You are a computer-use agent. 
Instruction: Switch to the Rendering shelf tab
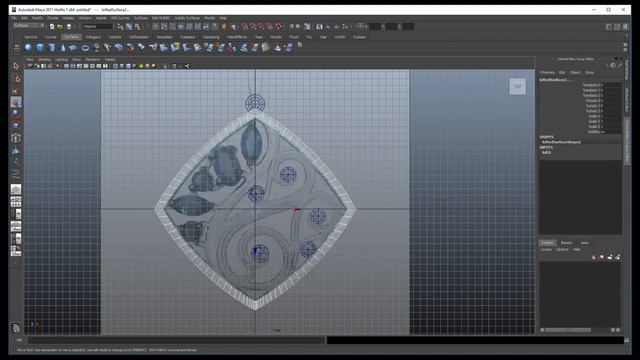click(211, 37)
